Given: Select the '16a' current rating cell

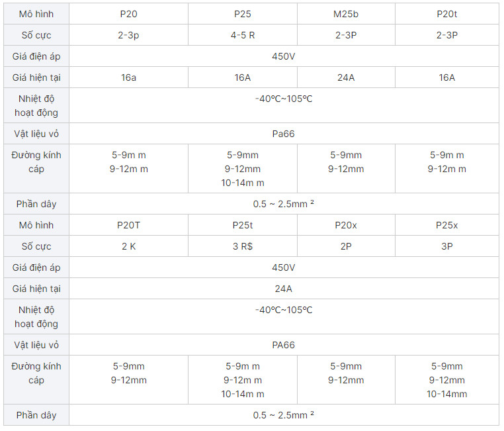Looking at the screenshot, I should coord(129,77).
